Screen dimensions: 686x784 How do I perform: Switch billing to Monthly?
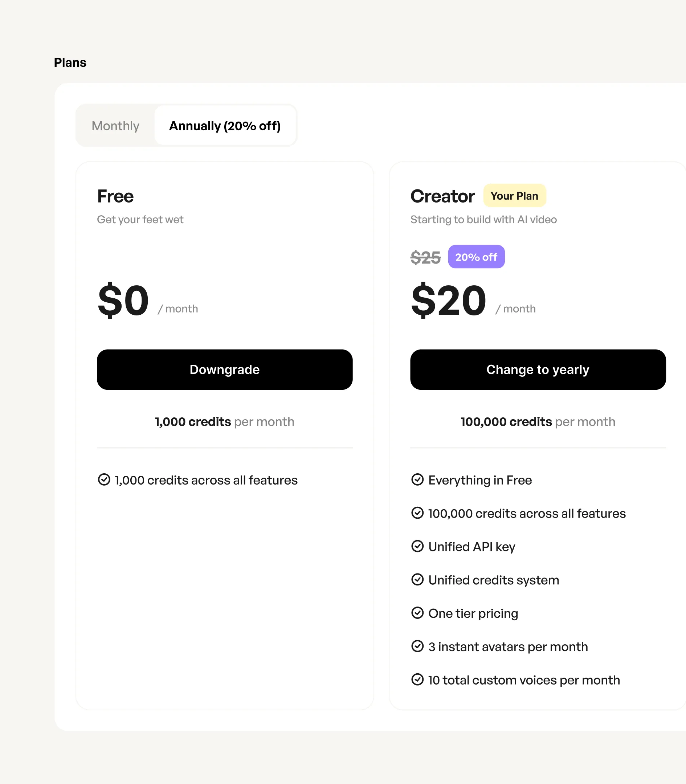(115, 126)
